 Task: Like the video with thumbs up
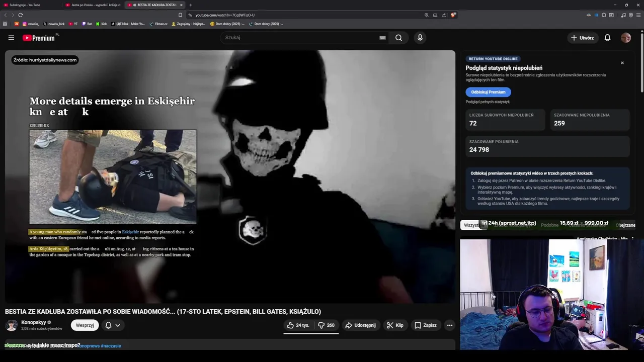pos(298,325)
